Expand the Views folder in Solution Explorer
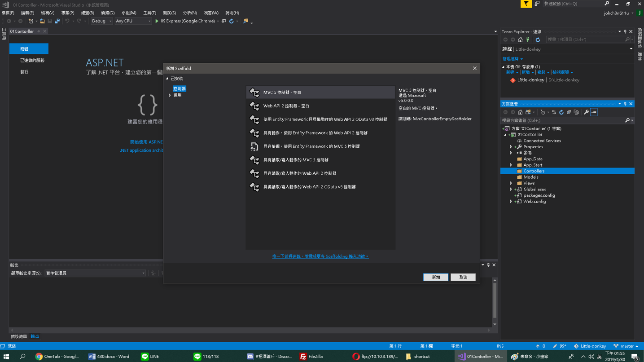The image size is (644, 362). pyautogui.click(x=511, y=183)
